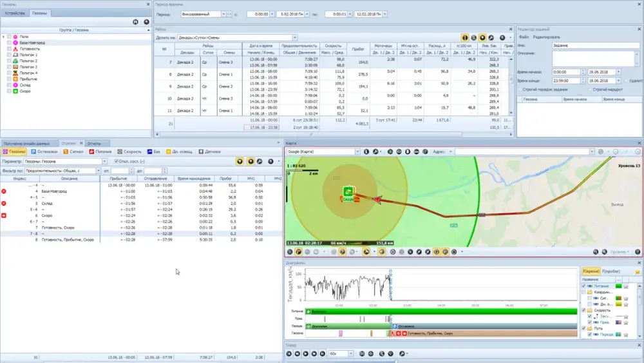Click the first highlighted icon in the Рейсы toolbar
The height and width of the screenshot is (363, 644).
(x=465, y=37)
